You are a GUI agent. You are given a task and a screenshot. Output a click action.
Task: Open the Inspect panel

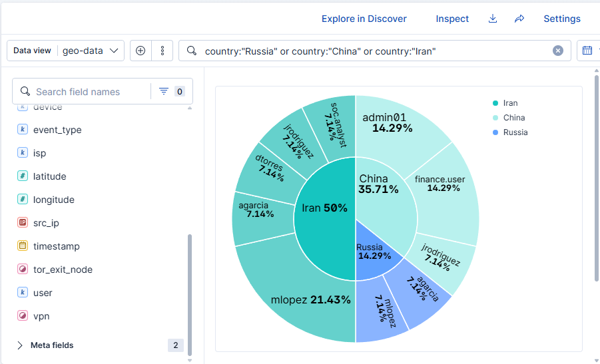tap(452, 19)
